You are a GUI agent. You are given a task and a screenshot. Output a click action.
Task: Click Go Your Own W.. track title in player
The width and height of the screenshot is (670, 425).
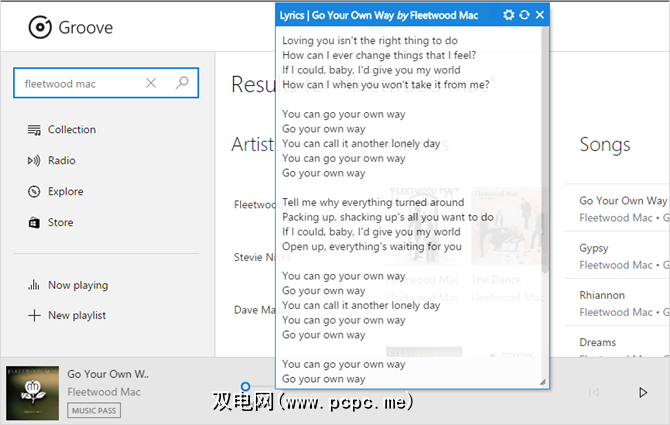(108, 374)
